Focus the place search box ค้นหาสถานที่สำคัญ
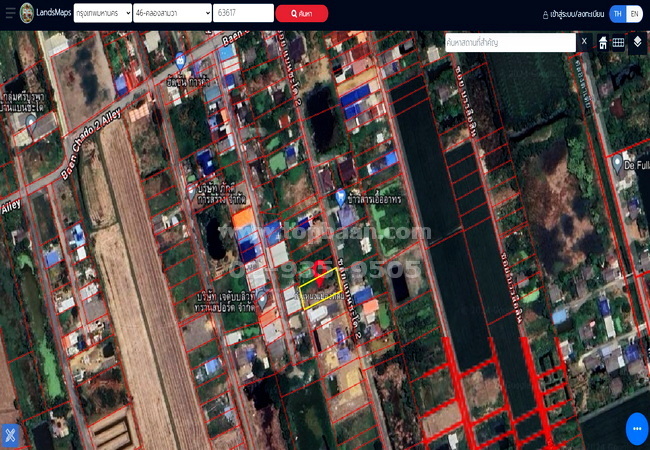 click(x=509, y=42)
